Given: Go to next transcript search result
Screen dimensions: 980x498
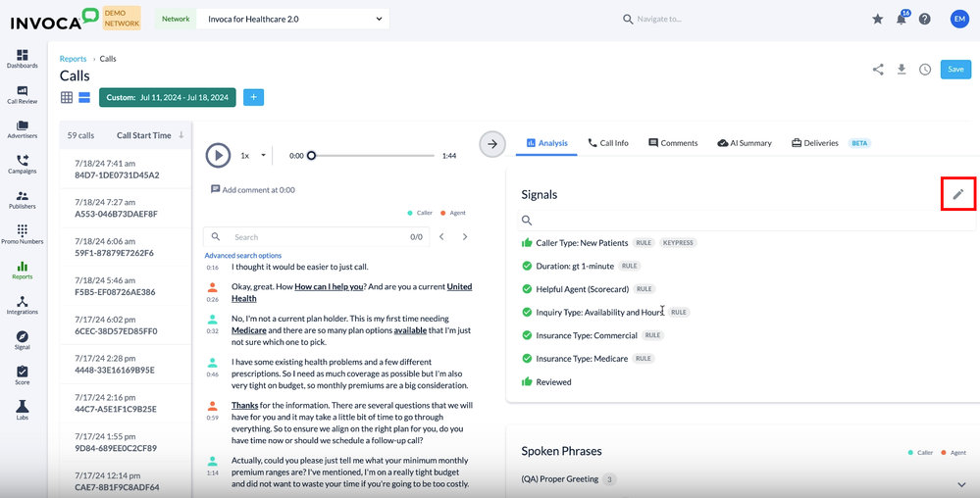Looking at the screenshot, I should pyautogui.click(x=464, y=237).
